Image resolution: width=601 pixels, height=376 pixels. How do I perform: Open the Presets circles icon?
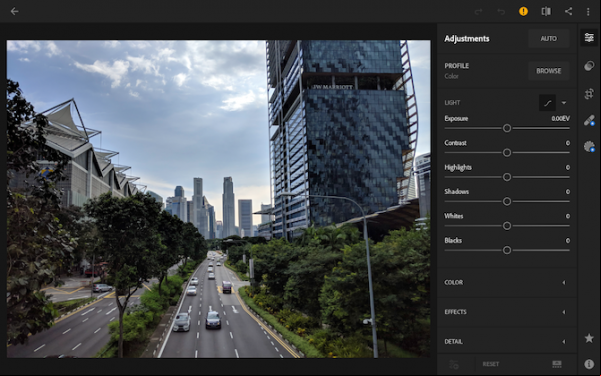[589, 66]
